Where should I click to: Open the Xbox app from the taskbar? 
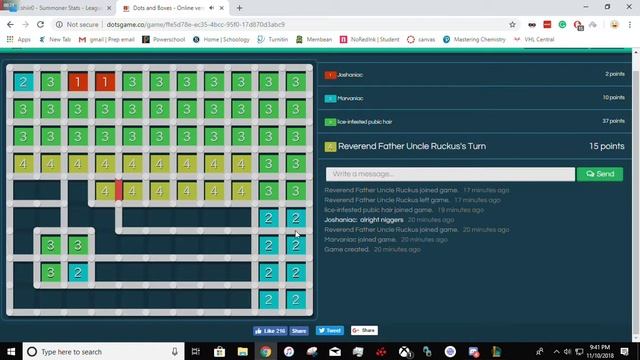pos(404,351)
